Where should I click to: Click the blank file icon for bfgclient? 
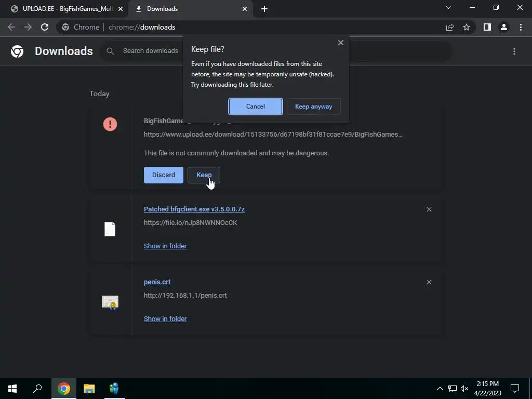pyautogui.click(x=110, y=229)
